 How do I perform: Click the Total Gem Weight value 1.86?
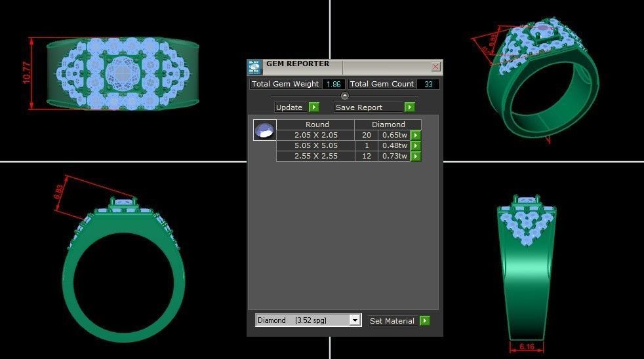point(334,84)
